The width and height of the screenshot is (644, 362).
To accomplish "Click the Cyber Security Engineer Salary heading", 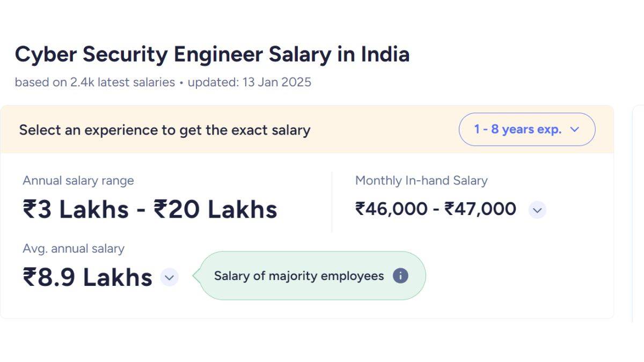I will coord(213,54).
